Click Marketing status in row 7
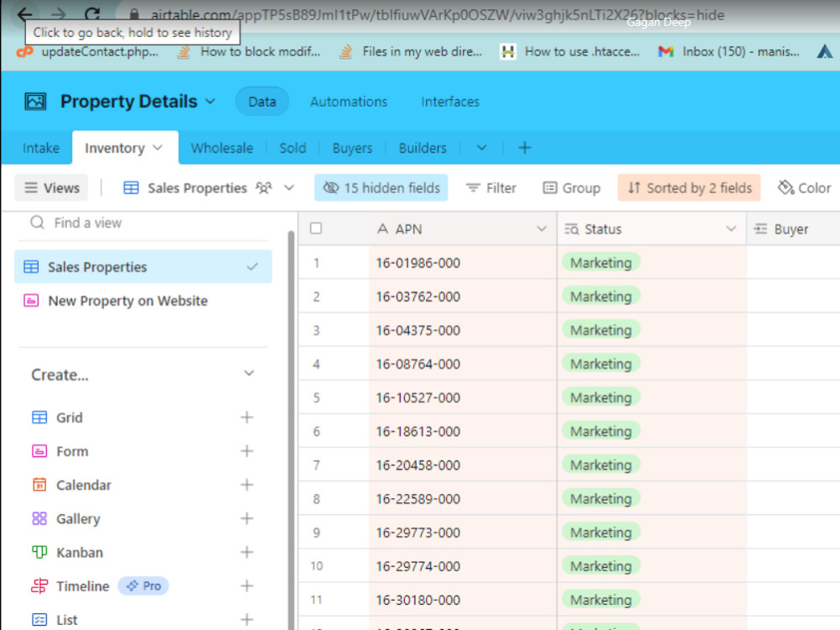Image resolution: width=840 pixels, height=630 pixels. [601, 465]
